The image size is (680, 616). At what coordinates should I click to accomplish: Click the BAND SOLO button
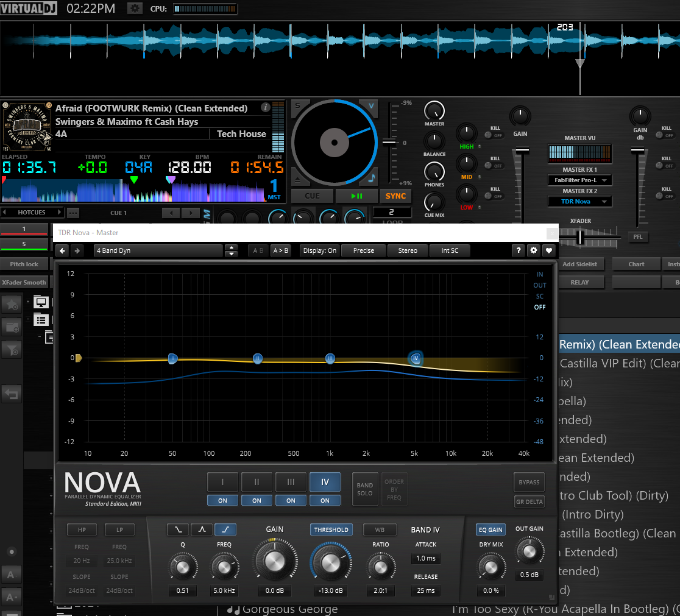[x=365, y=489]
